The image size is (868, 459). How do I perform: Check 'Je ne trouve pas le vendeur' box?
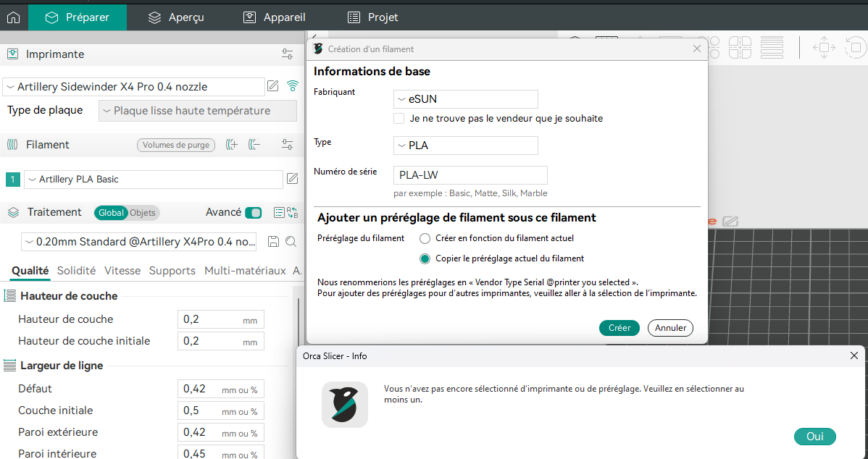[x=398, y=118]
